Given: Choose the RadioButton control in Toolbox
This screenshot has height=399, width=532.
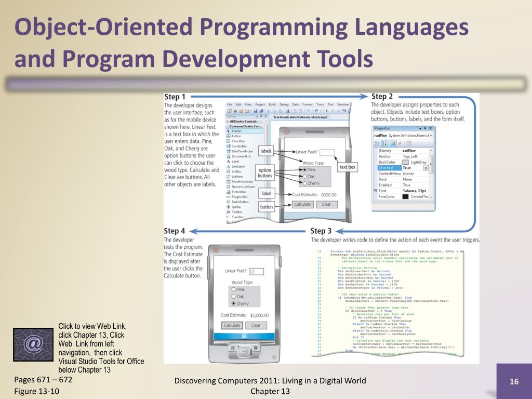Looking at the screenshot, I should click(x=237, y=202).
